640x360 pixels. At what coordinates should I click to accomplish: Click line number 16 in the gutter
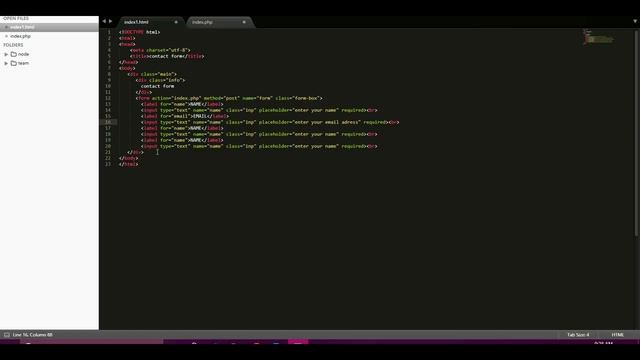click(x=108, y=122)
